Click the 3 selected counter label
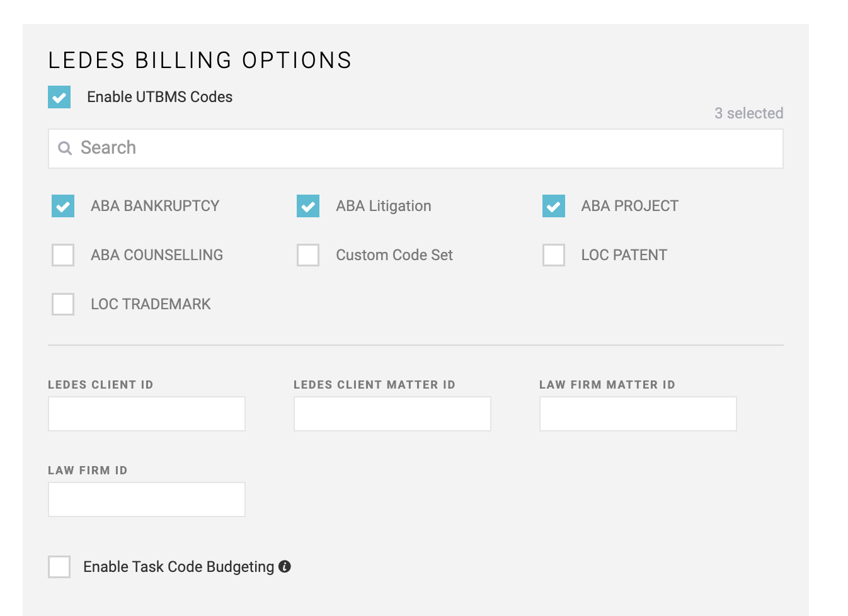Screen dimensions: 848x616 coord(748,113)
